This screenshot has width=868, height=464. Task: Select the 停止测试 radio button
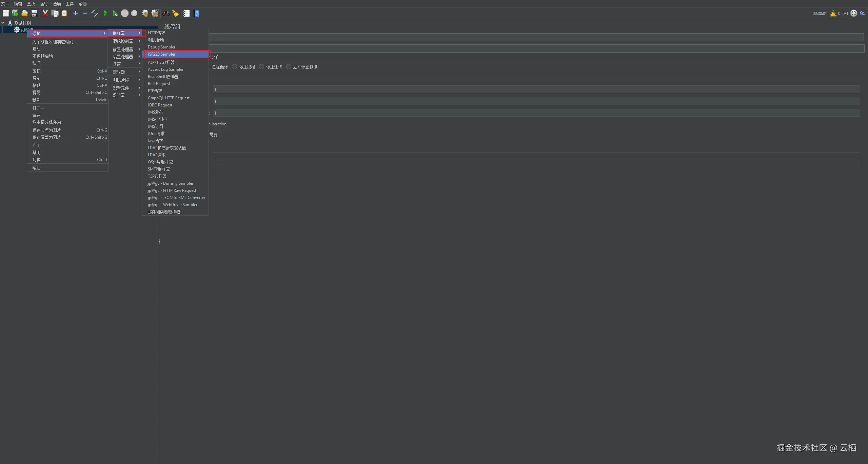pos(262,67)
